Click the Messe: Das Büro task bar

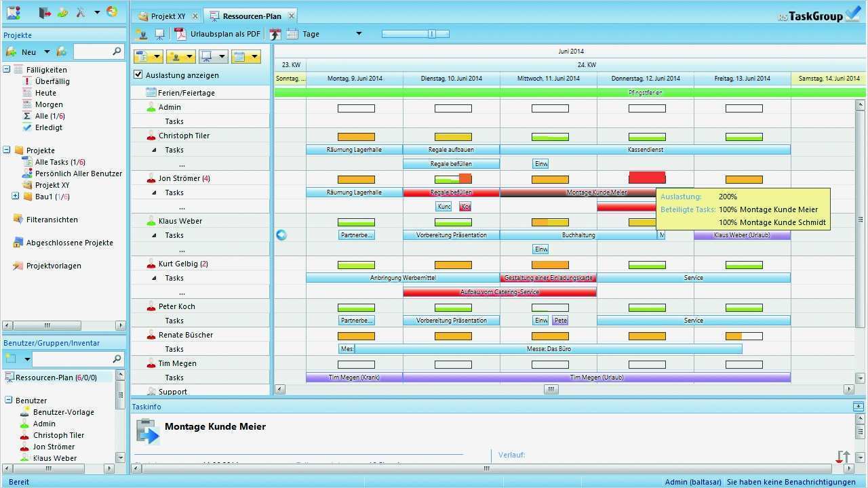(548, 349)
